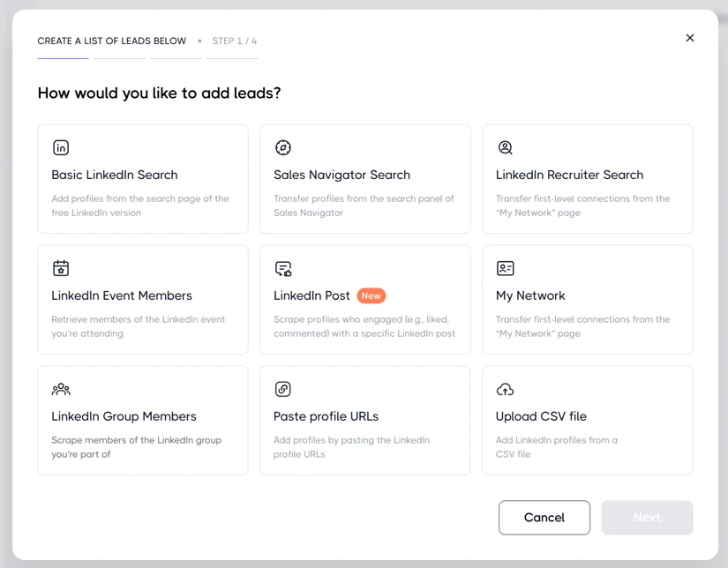The height and width of the screenshot is (568, 728).
Task: Select the Basic LinkedIn Search title
Action: [115, 175]
